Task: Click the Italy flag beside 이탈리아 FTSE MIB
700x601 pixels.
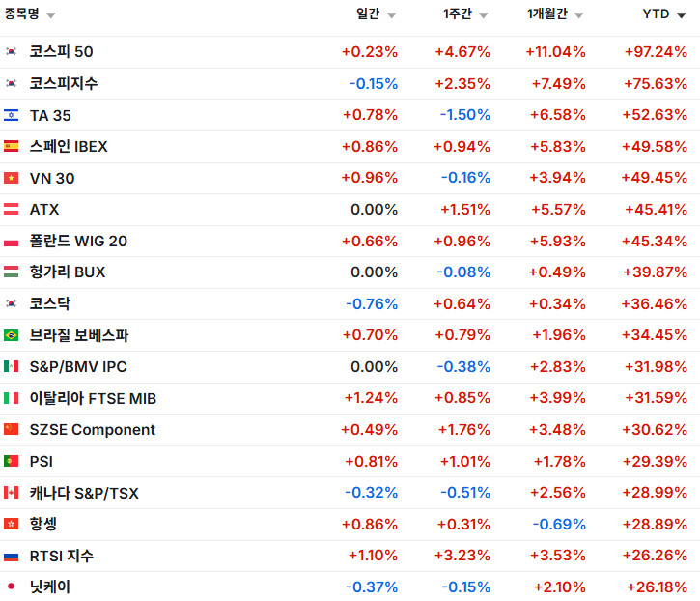Action: 12,398
